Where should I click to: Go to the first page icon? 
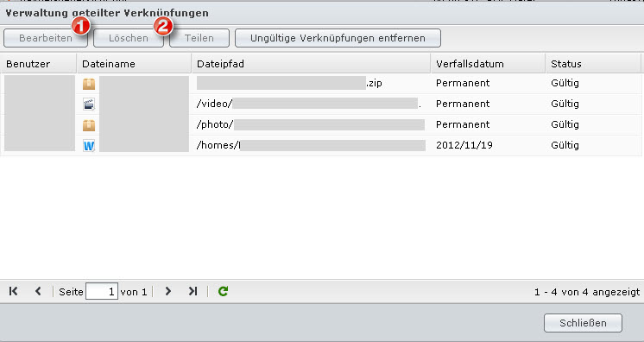[14, 291]
